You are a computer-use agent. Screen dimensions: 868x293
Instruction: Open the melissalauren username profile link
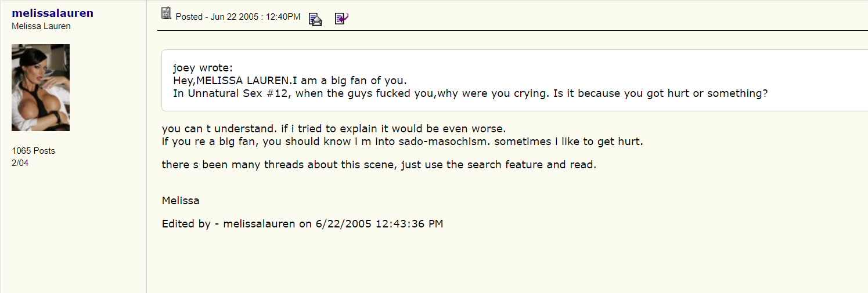(x=52, y=13)
